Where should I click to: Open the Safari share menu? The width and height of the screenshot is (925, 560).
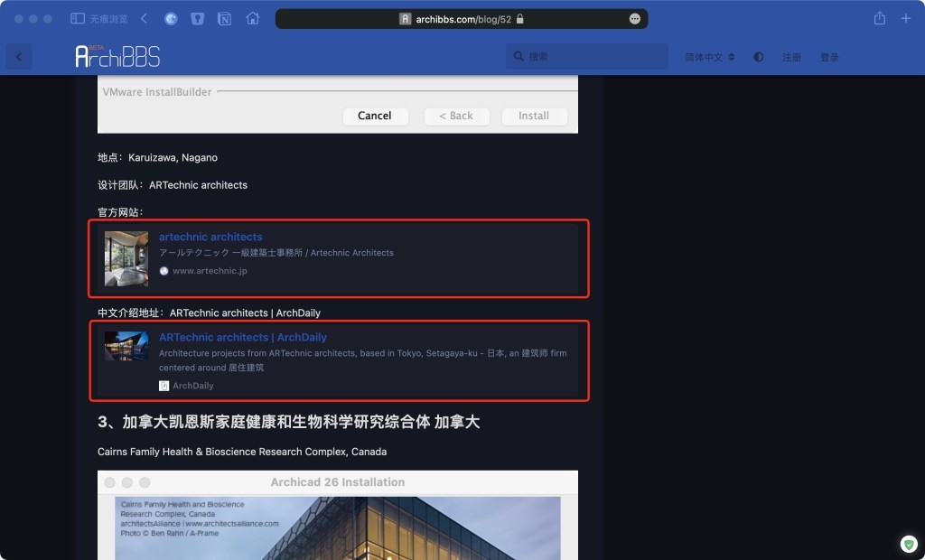click(880, 18)
